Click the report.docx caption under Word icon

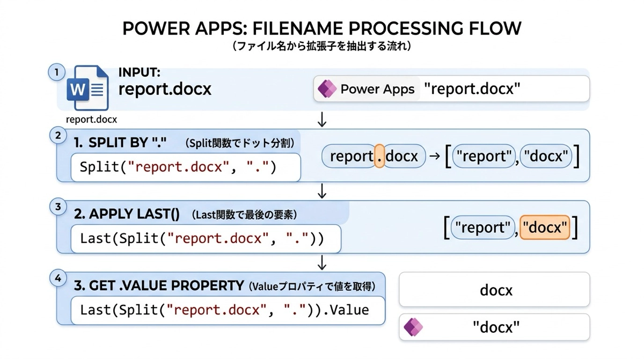(x=91, y=119)
